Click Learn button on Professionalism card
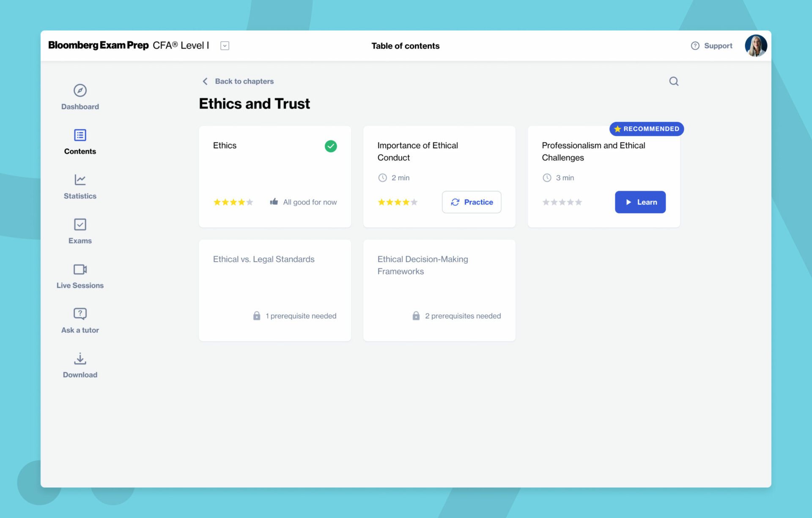 [x=640, y=202]
